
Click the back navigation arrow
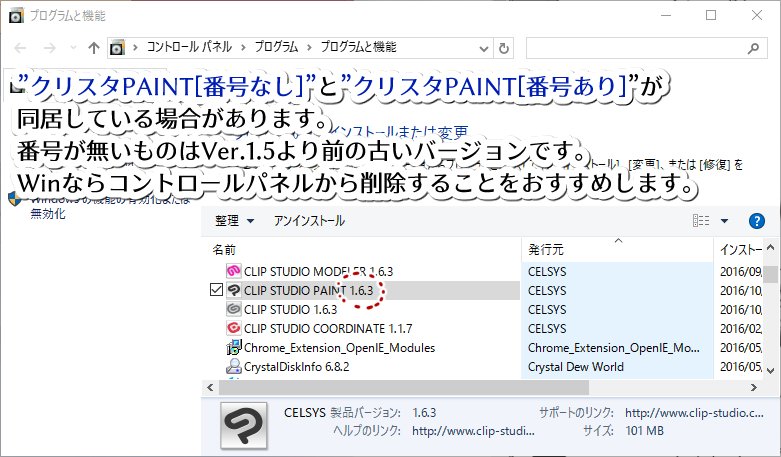pos(20,48)
